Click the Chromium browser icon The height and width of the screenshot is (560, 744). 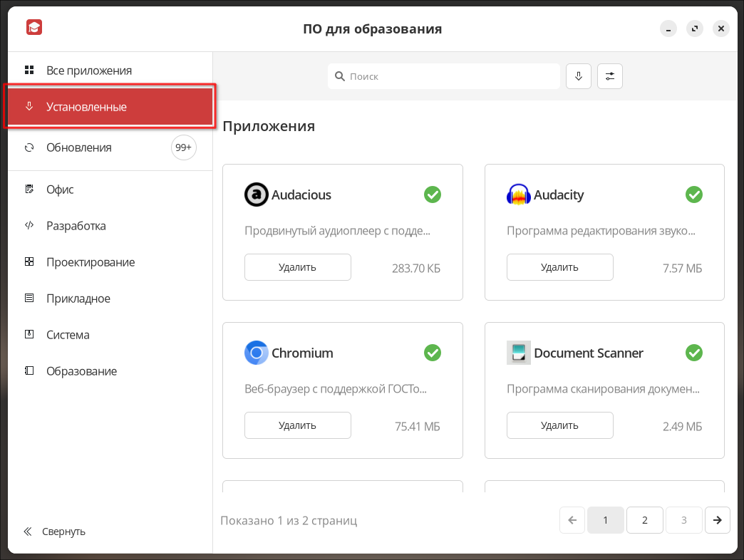[257, 353]
